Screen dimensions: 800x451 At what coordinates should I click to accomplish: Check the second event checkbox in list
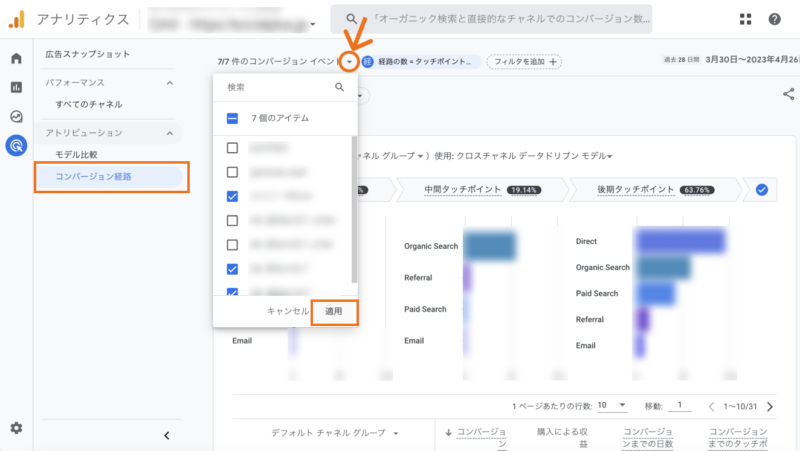[x=232, y=172]
